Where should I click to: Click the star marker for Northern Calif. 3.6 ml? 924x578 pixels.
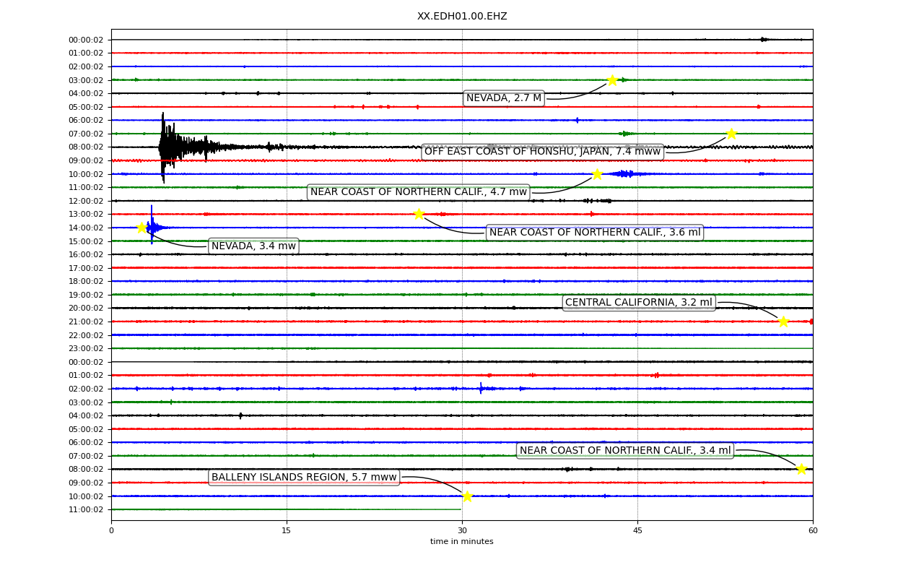point(419,214)
